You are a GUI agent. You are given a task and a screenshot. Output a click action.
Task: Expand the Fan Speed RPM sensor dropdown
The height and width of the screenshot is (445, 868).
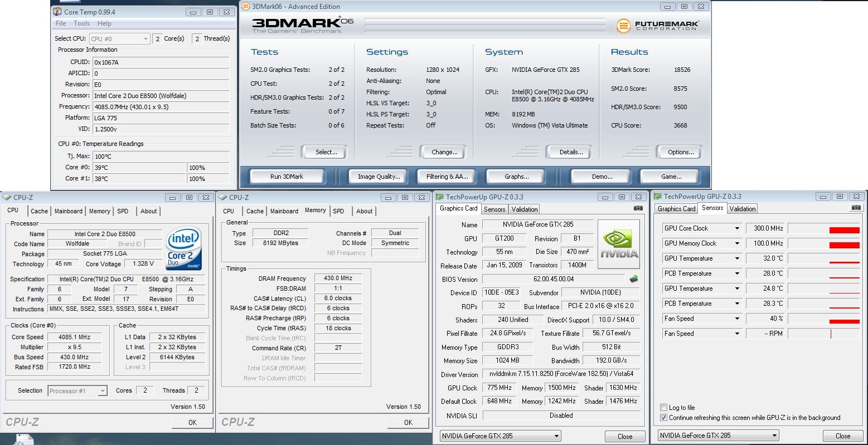pyautogui.click(x=736, y=334)
